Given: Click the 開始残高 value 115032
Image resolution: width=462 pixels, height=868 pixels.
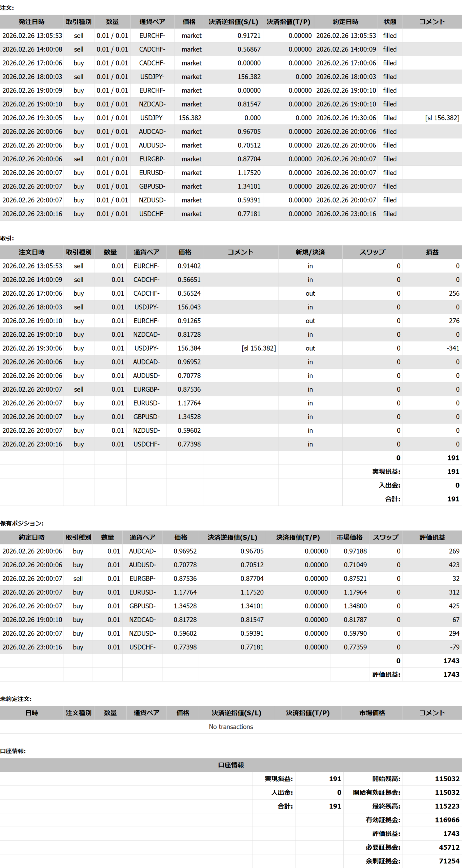Looking at the screenshot, I should pyautogui.click(x=447, y=779).
